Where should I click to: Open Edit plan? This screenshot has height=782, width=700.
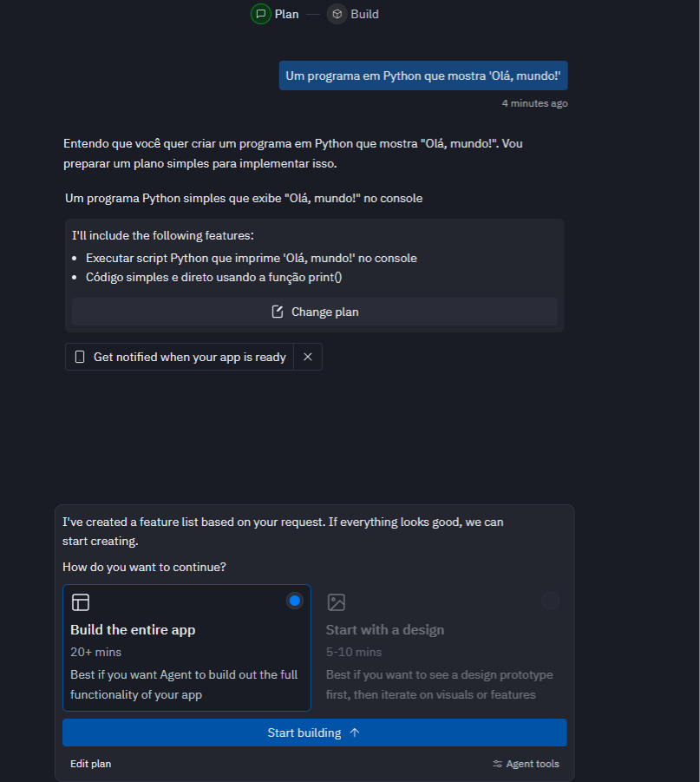90,763
